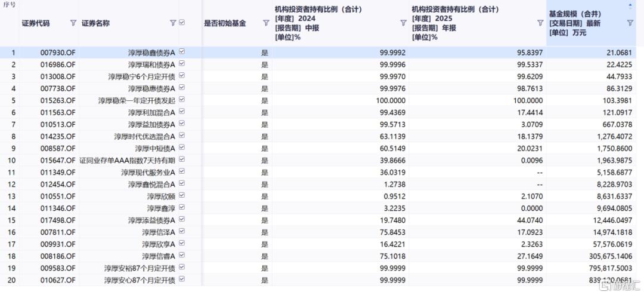Viewport: 644px width, 295px height.
Task: Toggle header select-all checkbox beside 证券名称
Action: [182, 23]
